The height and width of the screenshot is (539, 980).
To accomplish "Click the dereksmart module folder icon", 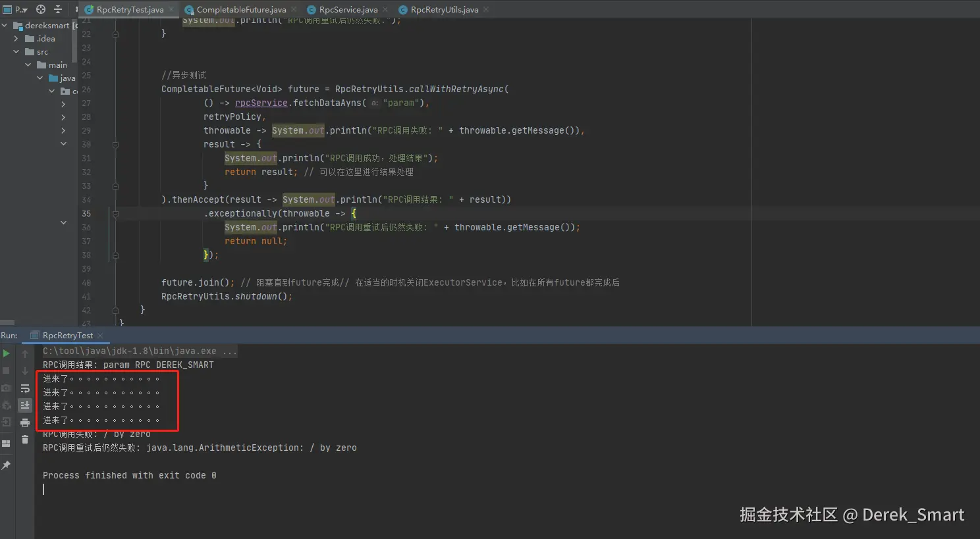I will [18, 26].
